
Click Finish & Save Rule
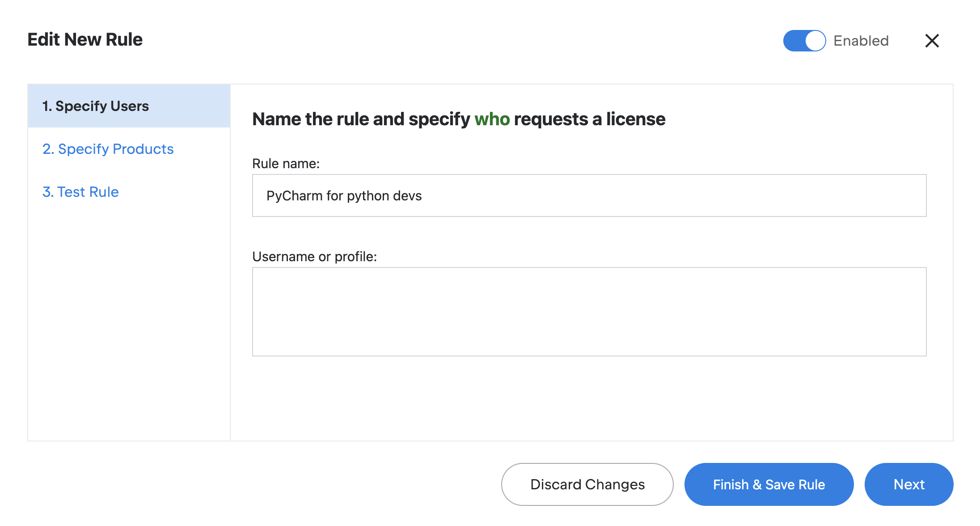point(769,484)
